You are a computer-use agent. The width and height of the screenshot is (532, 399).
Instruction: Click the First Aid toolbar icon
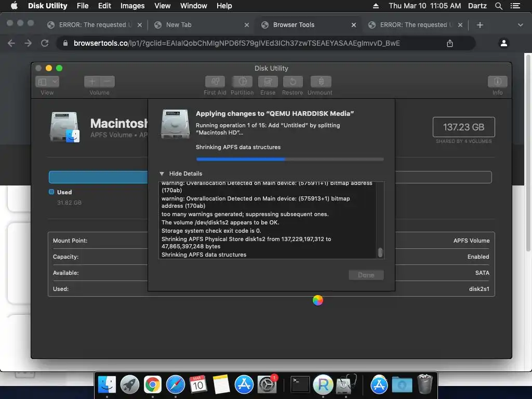[215, 82]
